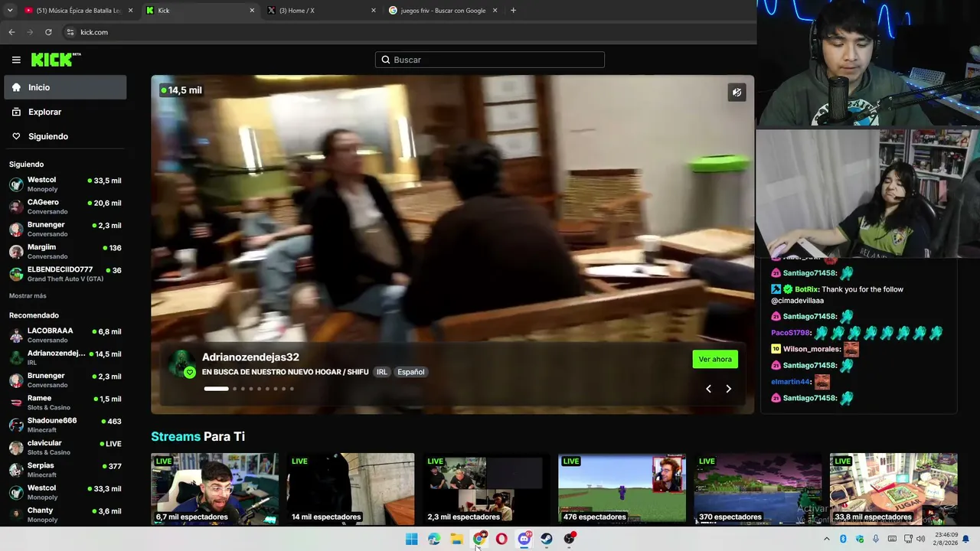Open Westcol Monopoly channel in Siguiendo list
Viewport: 980px width, 551px height.
(x=65, y=184)
